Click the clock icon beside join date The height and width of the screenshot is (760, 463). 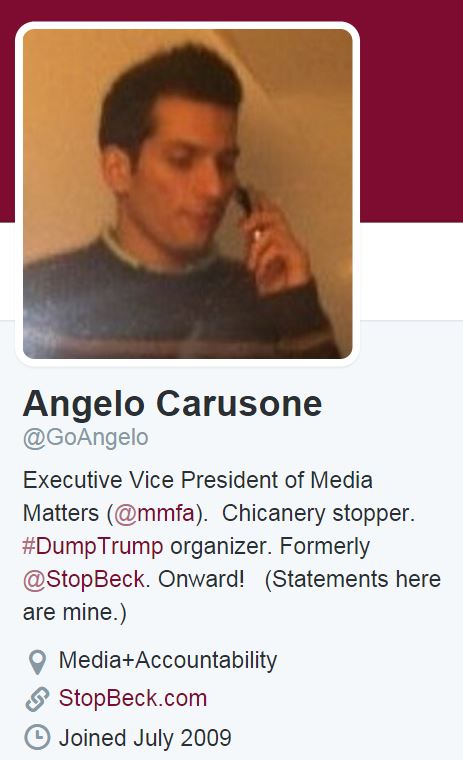(x=37, y=737)
